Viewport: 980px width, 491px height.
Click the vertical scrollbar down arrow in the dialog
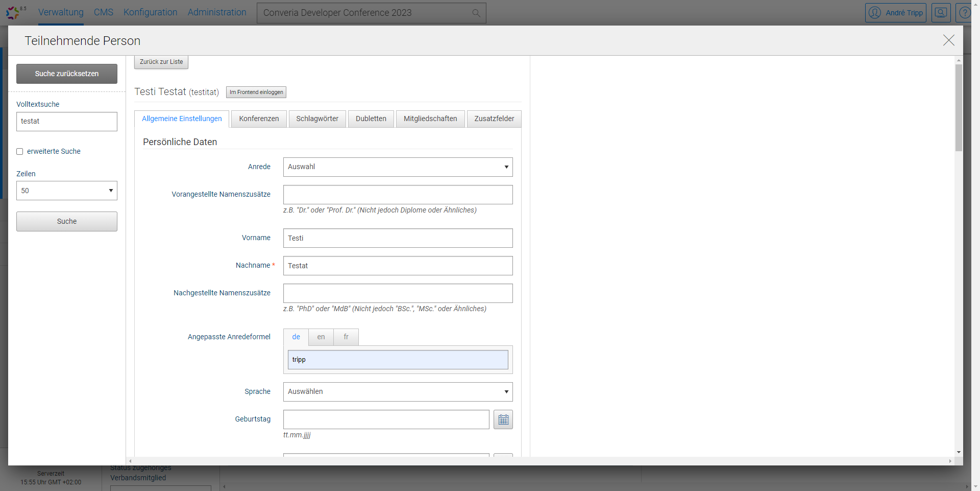point(959,452)
